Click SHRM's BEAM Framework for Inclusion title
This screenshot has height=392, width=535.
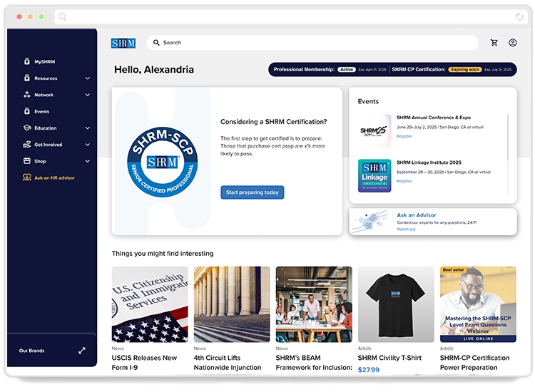pos(314,362)
